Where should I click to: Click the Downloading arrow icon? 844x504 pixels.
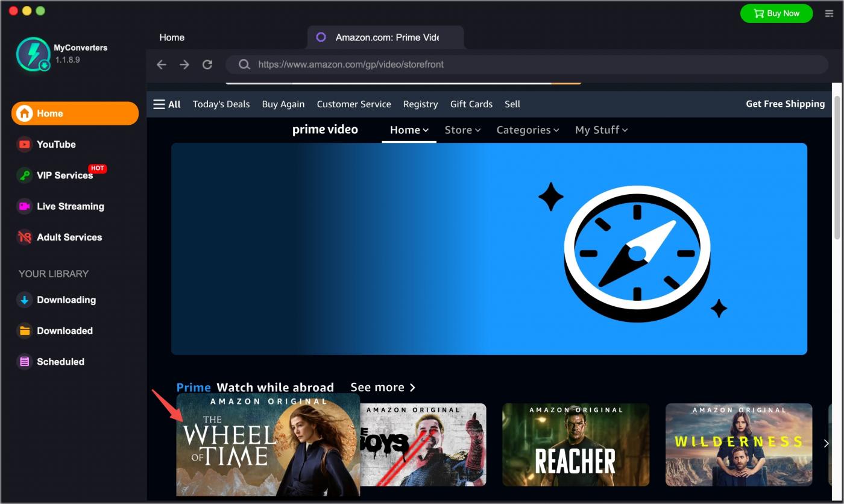coord(24,300)
